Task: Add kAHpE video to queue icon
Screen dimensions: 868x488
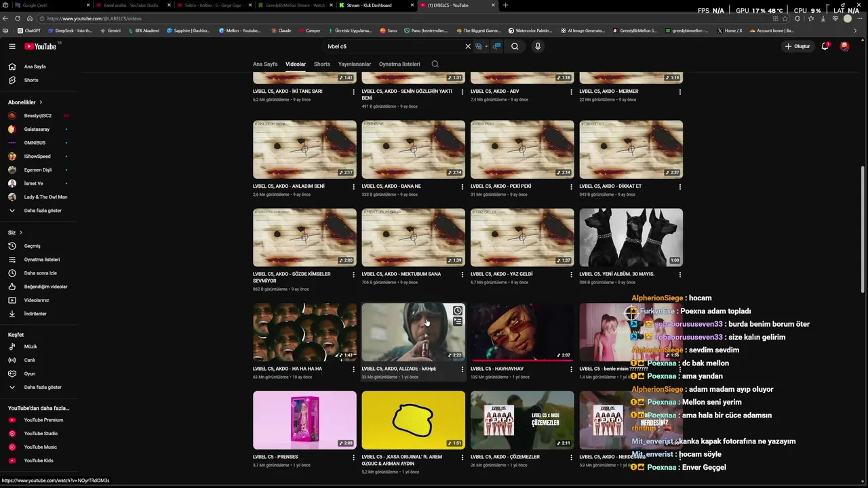Action: point(458,322)
